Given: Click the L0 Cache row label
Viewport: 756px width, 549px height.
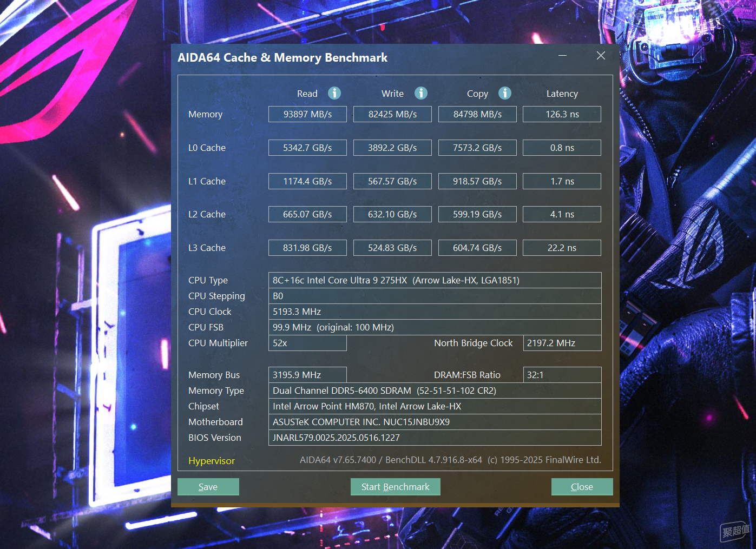Looking at the screenshot, I should pyautogui.click(x=207, y=148).
